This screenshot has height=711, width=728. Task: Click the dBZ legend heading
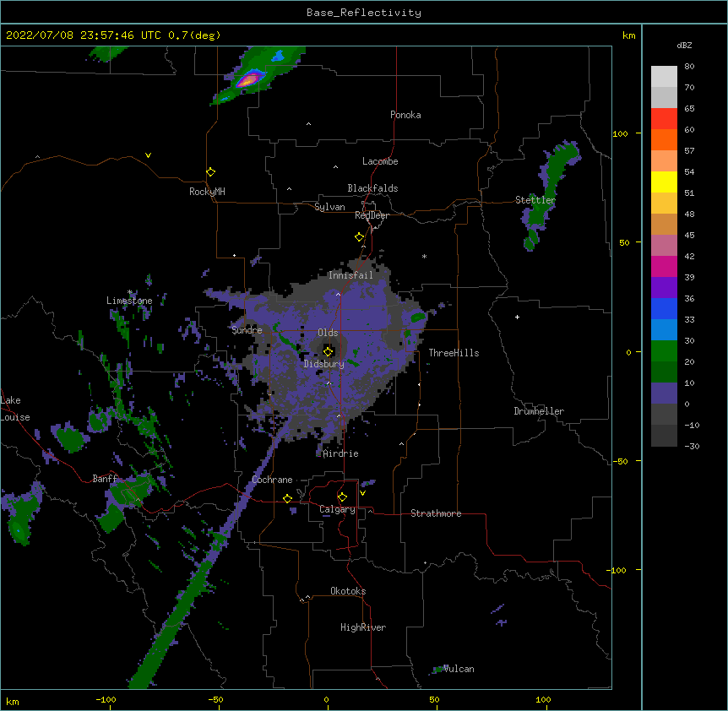pos(684,45)
